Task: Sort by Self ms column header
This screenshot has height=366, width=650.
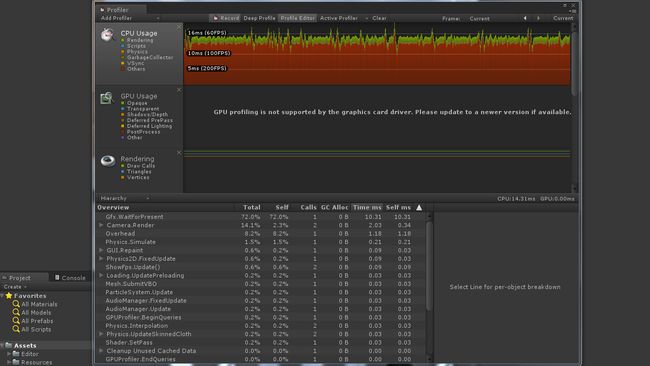Action: tap(398, 207)
